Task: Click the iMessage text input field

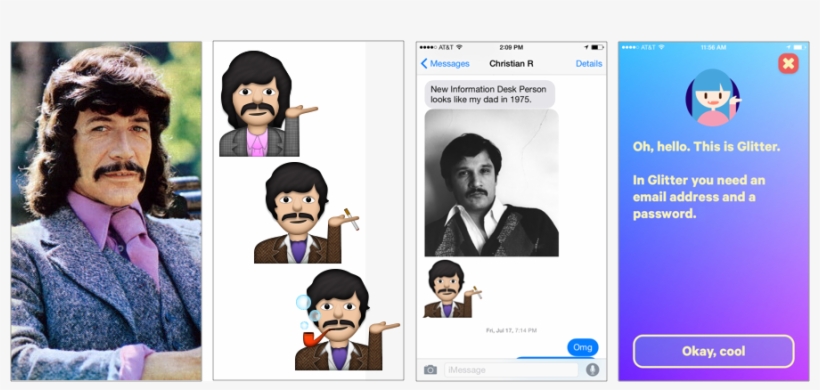Action: click(x=511, y=370)
